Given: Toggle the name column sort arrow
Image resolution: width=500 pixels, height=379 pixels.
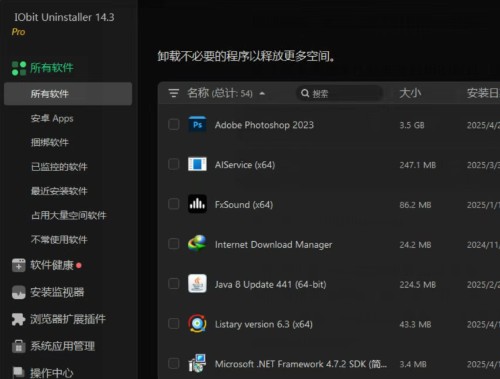Looking at the screenshot, I should [x=262, y=94].
